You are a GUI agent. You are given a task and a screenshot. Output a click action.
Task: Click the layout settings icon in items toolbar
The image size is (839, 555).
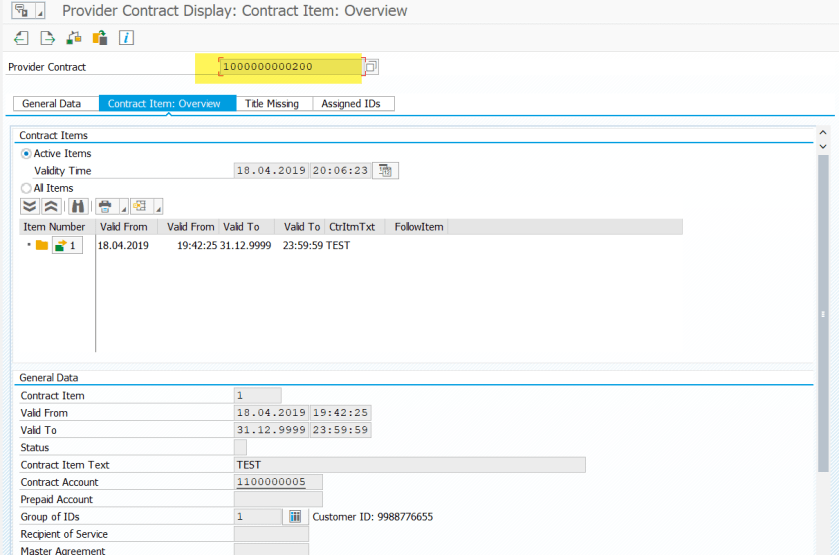(140, 206)
